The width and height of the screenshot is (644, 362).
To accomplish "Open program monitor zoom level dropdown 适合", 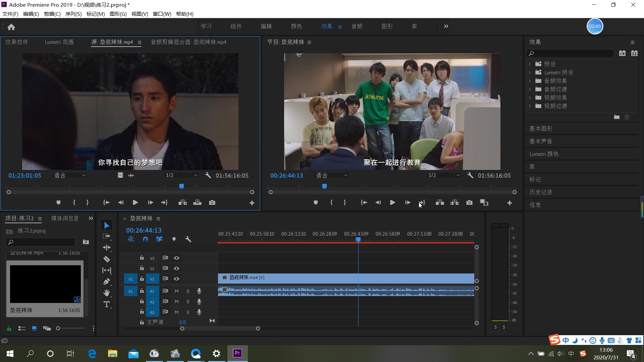I will pos(331,175).
